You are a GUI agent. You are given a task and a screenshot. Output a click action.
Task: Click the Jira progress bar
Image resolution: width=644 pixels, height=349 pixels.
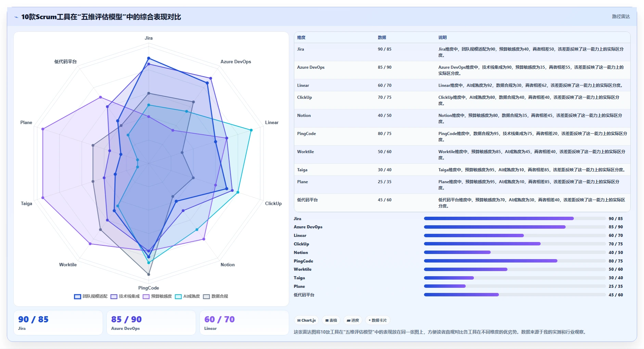tap(515, 218)
